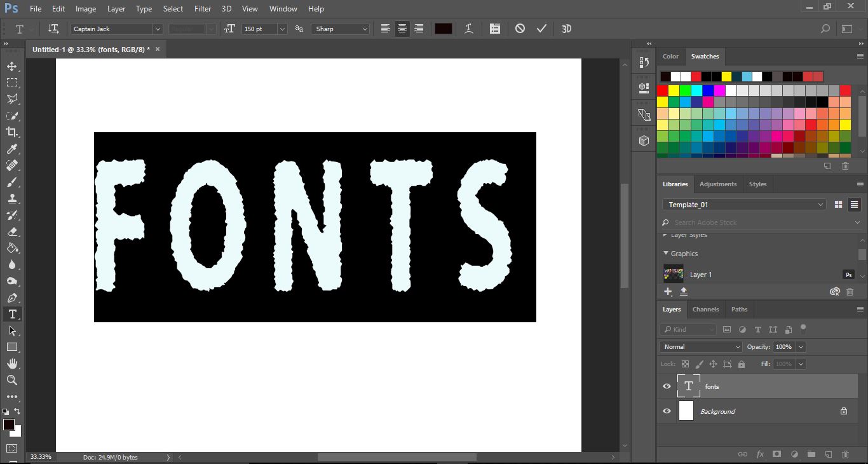Open the Kind layer filter dropdown
Viewport: 868px width, 464px height.
coord(688,329)
